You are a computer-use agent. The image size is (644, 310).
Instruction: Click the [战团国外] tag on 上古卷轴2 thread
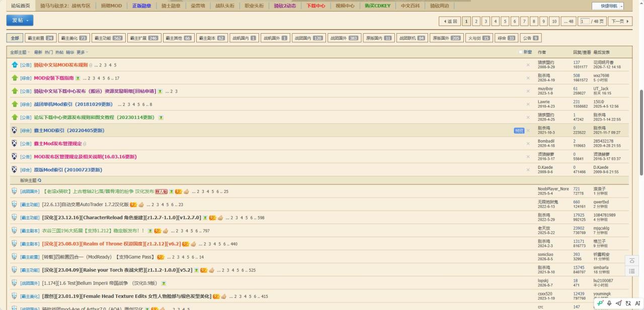click(30, 191)
